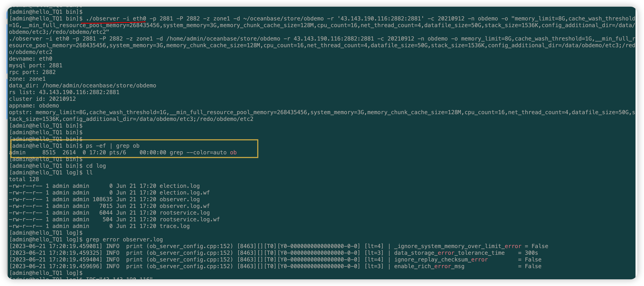Click the 'cluster id: 20210912' line
Image resolution: width=644 pixels, height=286 pixels.
(42, 99)
